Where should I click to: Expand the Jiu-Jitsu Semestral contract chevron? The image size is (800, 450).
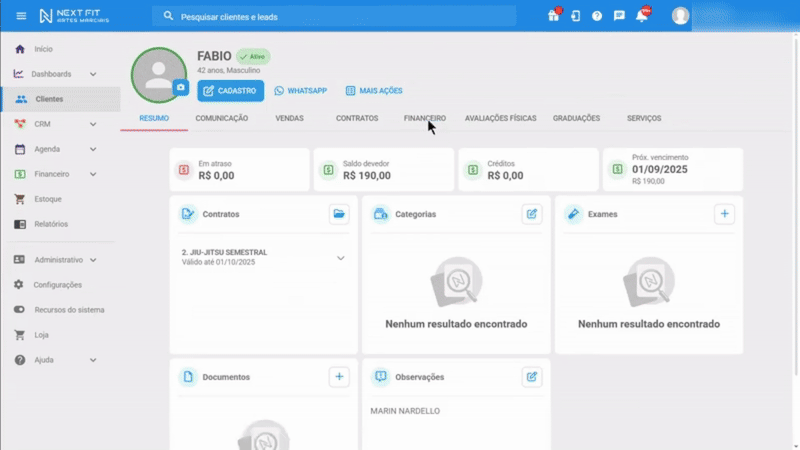tap(340, 258)
